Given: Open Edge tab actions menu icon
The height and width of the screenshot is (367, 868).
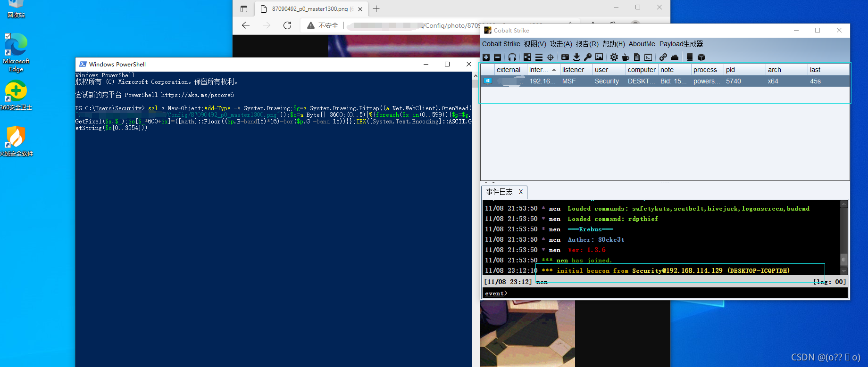Looking at the screenshot, I should pyautogui.click(x=244, y=9).
